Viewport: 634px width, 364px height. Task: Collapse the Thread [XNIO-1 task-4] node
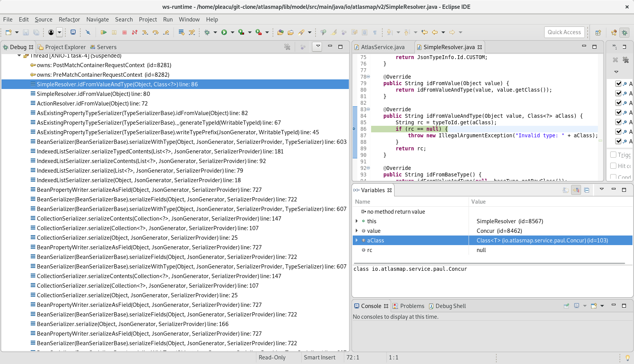click(x=19, y=56)
